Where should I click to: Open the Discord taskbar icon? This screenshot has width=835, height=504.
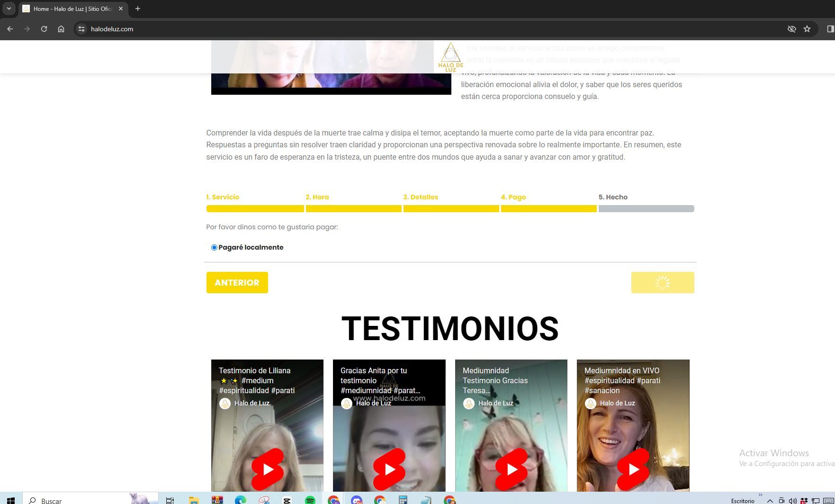[357, 500]
